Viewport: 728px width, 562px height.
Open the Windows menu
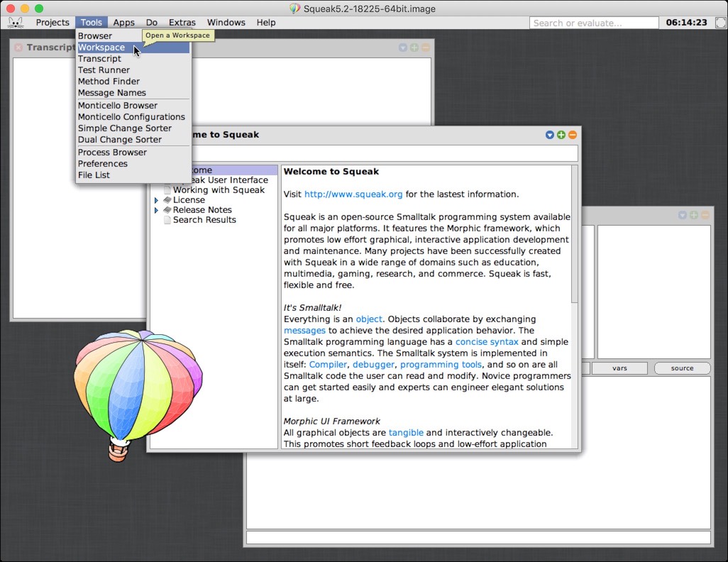(226, 22)
